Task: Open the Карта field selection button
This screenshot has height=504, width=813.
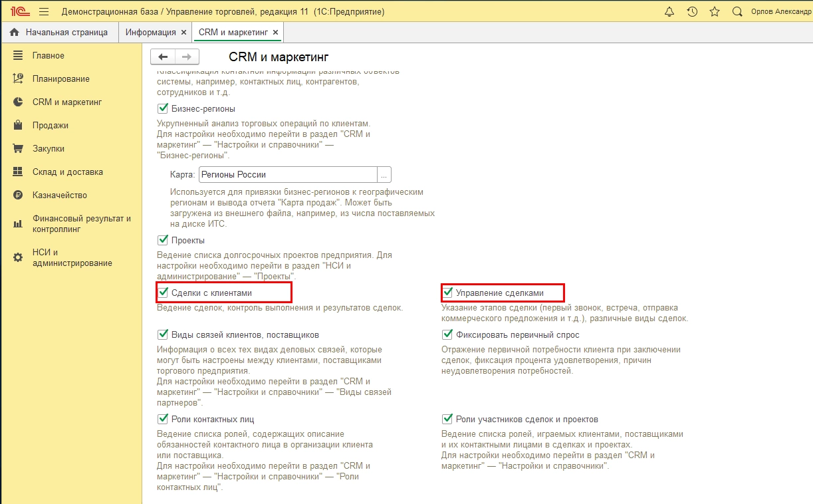Action: coord(384,175)
